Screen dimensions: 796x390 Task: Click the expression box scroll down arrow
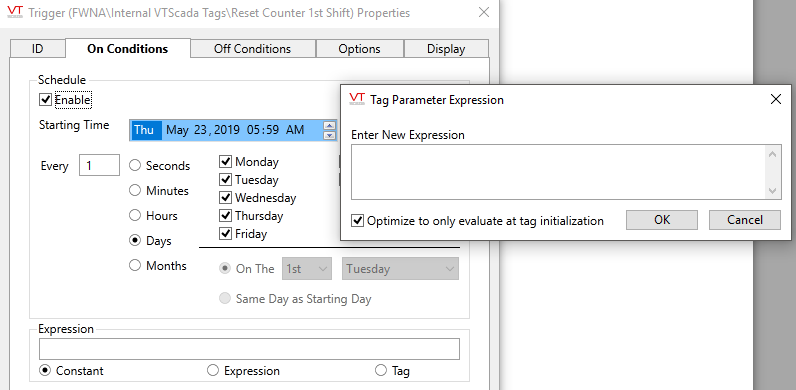772,191
